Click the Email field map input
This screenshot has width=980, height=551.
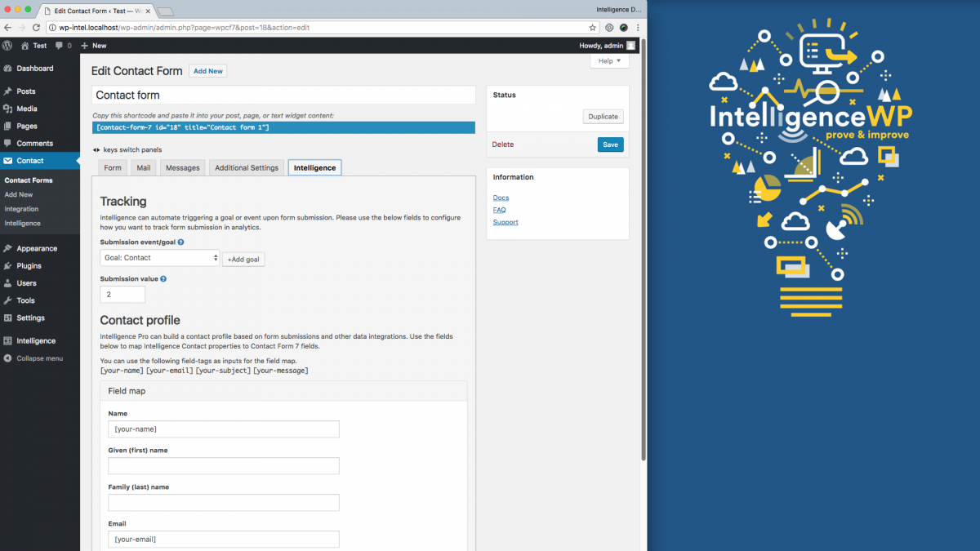click(224, 540)
